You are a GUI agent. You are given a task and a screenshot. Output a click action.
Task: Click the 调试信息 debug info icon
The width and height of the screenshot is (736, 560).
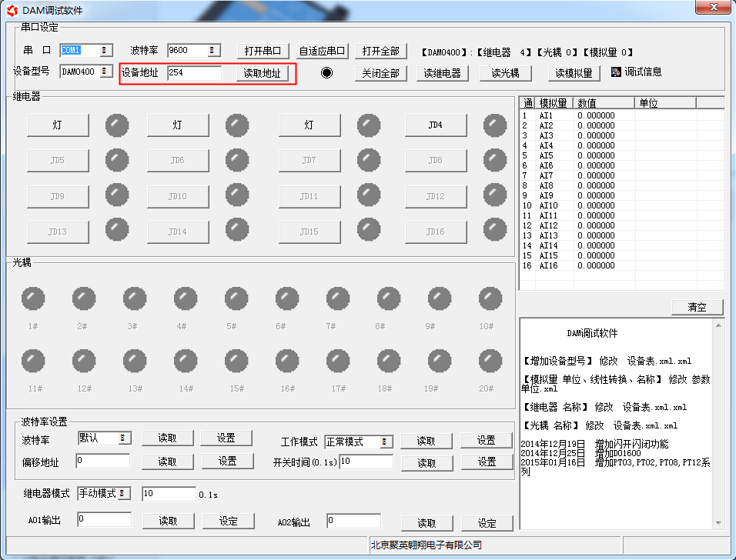(x=616, y=72)
